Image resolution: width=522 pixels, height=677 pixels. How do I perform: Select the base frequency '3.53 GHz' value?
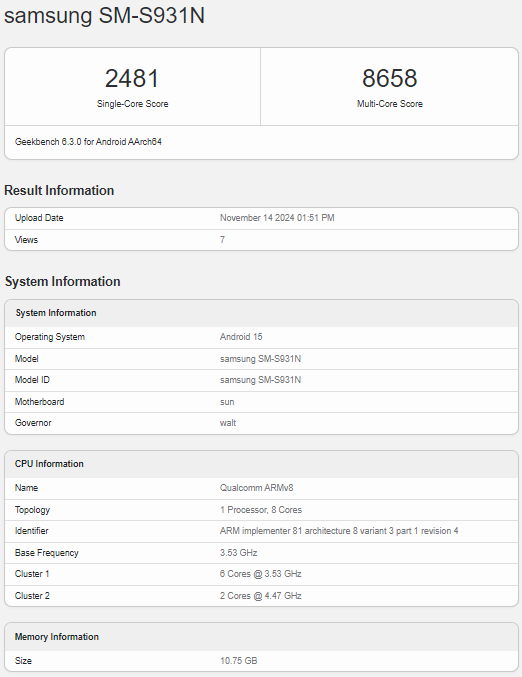[239, 553]
